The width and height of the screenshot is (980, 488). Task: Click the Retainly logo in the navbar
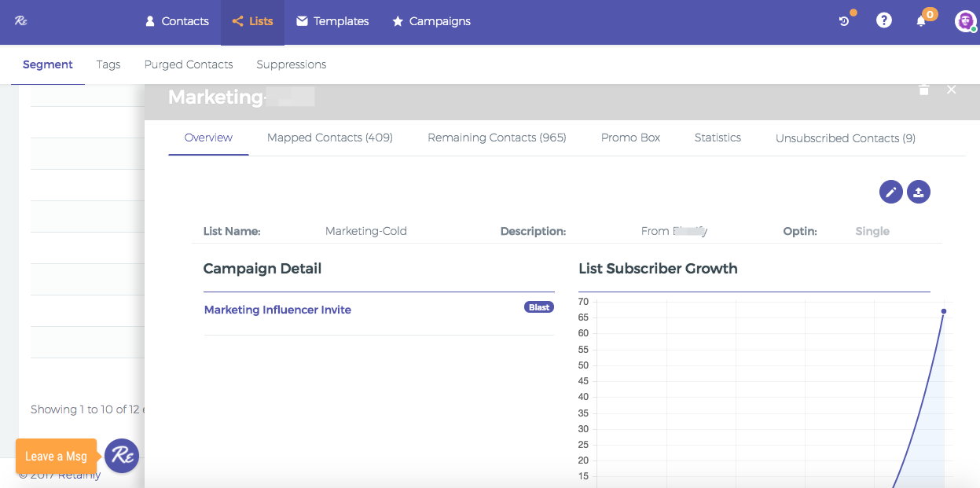(x=21, y=21)
